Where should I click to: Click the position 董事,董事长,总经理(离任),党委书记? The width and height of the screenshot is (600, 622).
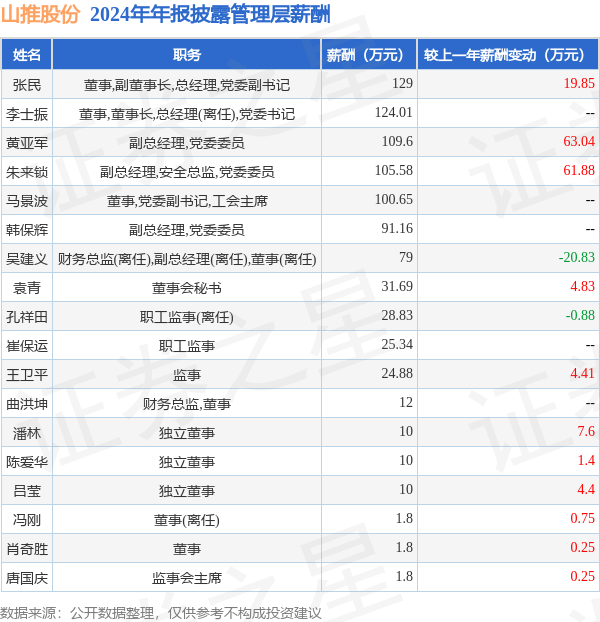coord(187,114)
